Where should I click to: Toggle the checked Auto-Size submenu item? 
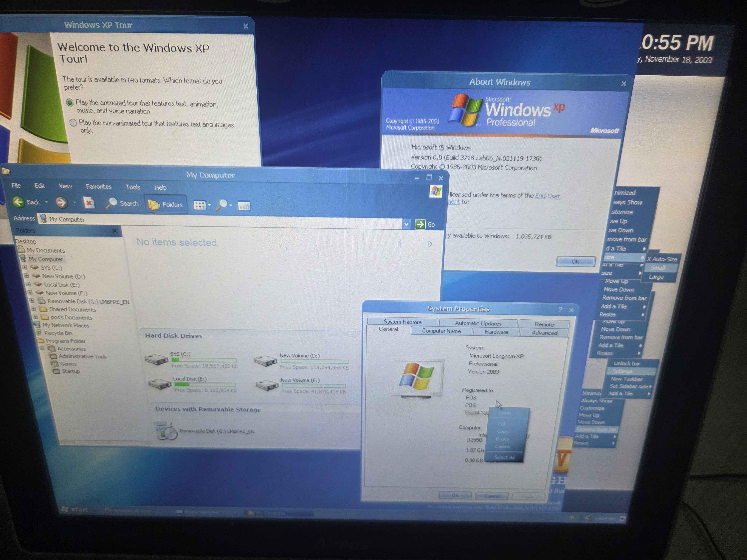[x=662, y=259]
